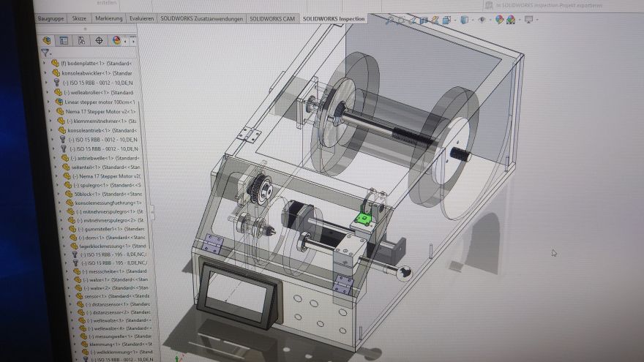Click the Apply Scene icon in view toolbar
The image size is (644, 362).
pyautogui.click(x=511, y=20)
